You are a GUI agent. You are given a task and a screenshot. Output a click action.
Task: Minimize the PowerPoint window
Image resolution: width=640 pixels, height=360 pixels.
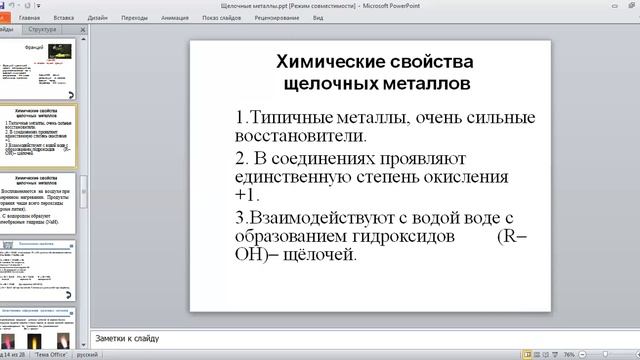(615, 5)
